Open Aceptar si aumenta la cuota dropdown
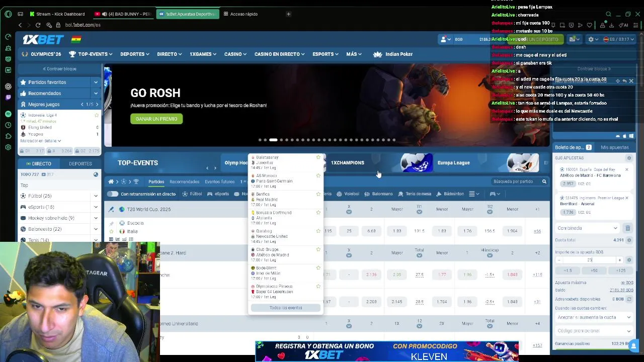This screenshot has width=644, height=362. coord(594,318)
